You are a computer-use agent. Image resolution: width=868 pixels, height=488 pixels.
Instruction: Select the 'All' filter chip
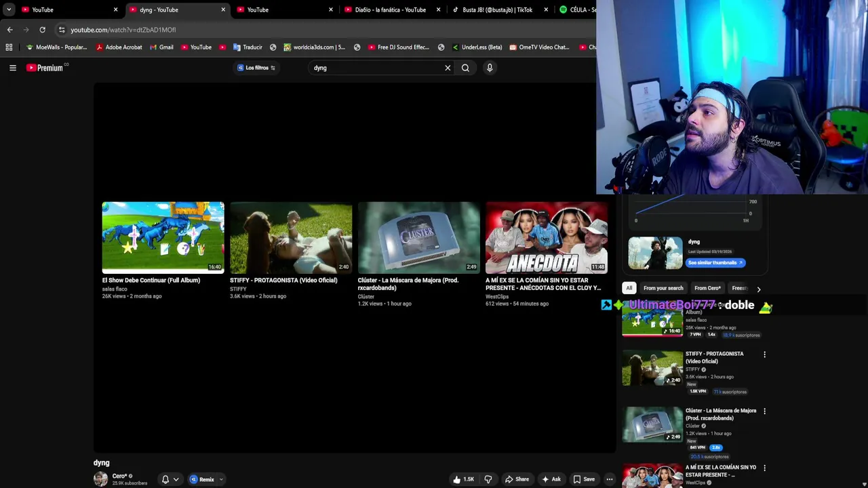629,288
